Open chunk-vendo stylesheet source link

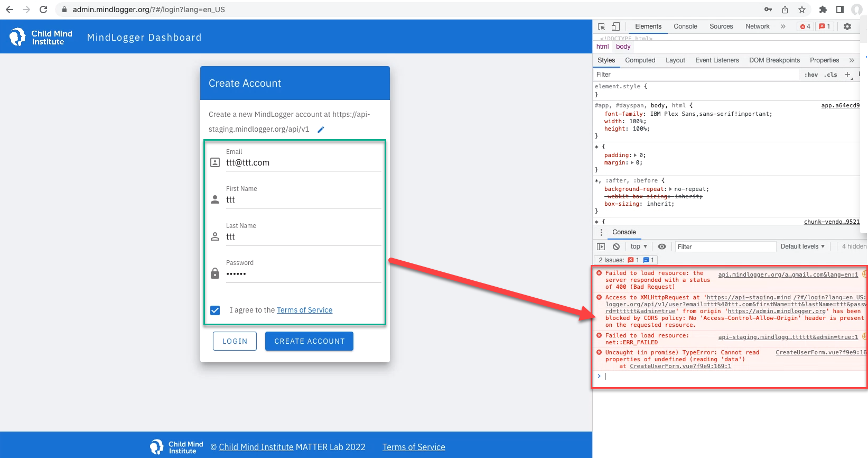coord(832,222)
